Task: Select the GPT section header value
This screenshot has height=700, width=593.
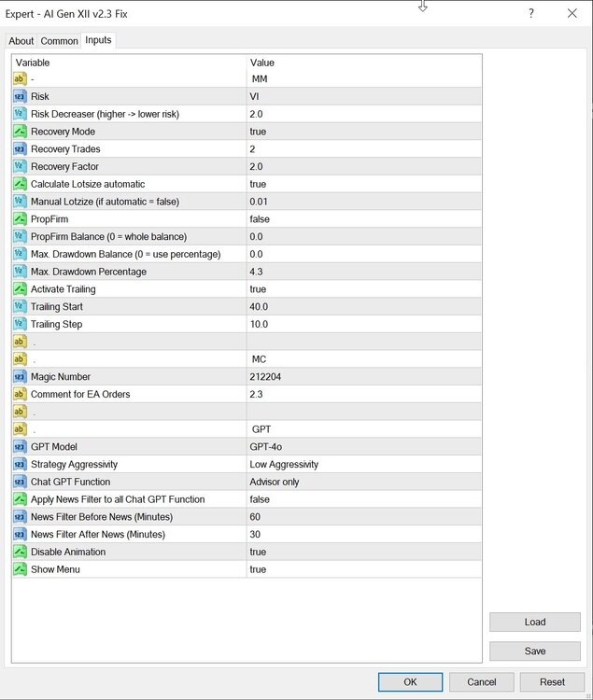Action: click(x=364, y=429)
